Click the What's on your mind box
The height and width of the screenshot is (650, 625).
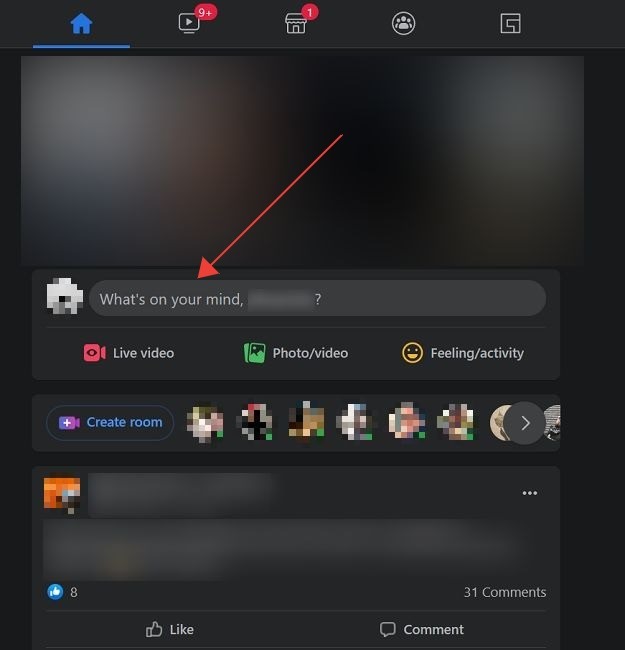(317, 298)
